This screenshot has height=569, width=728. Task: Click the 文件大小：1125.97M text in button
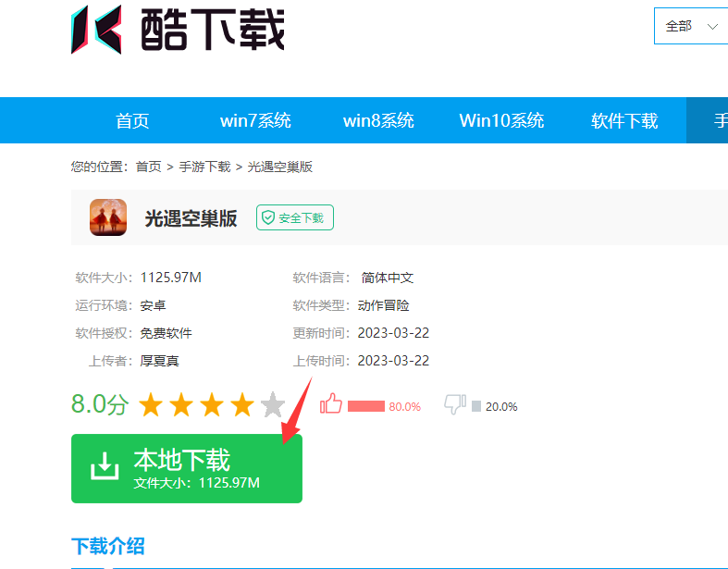(x=196, y=483)
